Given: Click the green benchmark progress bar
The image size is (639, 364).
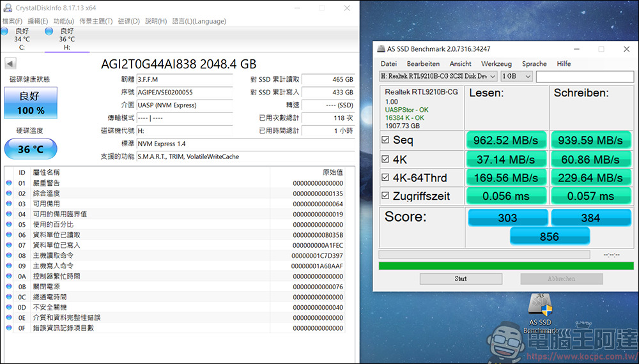Looking at the screenshot, I should tap(506, 266).
